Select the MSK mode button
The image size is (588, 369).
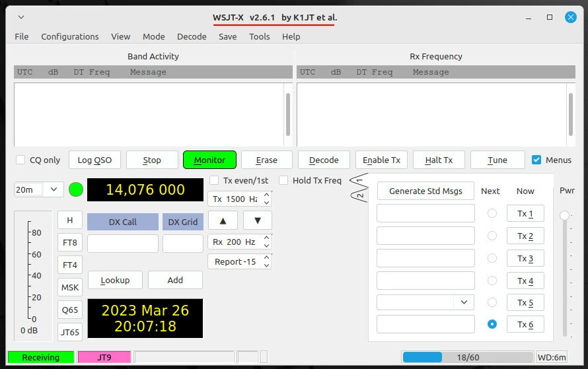(x=70, y=287)
